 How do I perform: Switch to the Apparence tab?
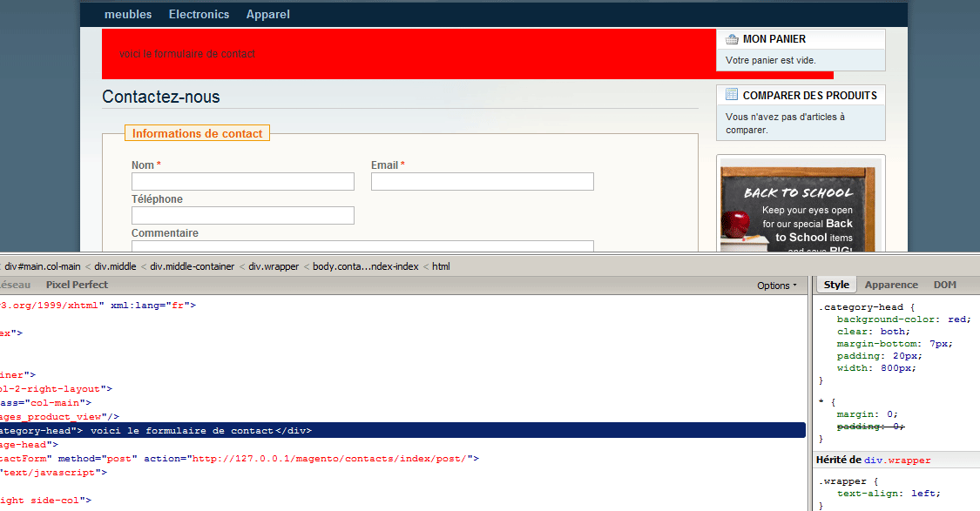pos(891,285)
